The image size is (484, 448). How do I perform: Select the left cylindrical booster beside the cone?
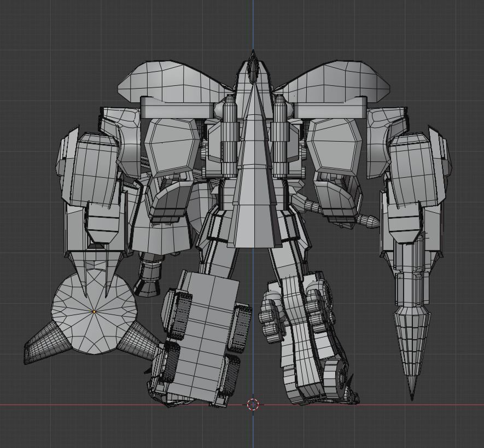[229, 136]
